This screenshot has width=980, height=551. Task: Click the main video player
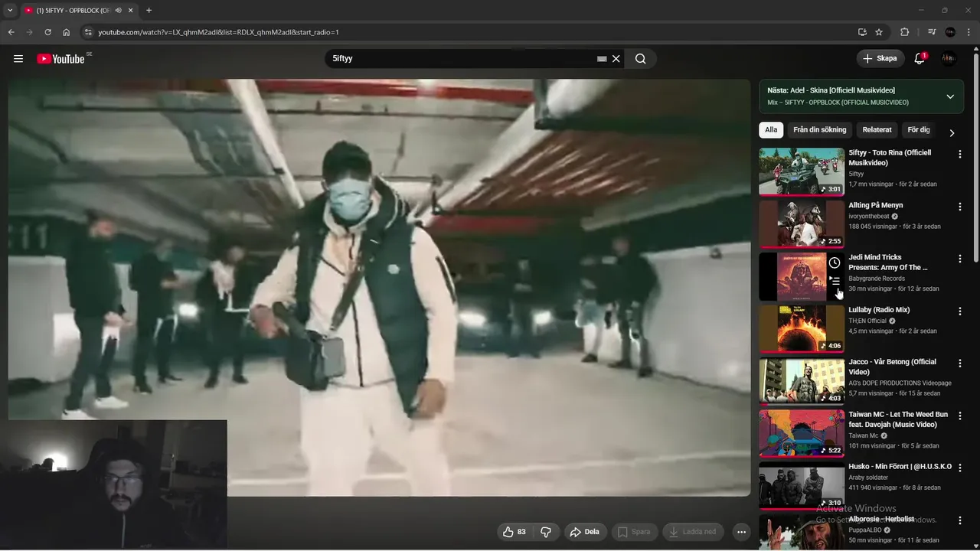[379, 288]
